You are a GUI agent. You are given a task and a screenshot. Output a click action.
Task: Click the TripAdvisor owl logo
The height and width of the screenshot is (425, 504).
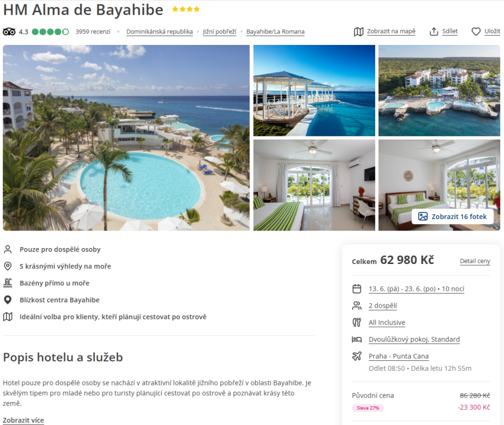(9, 32)
